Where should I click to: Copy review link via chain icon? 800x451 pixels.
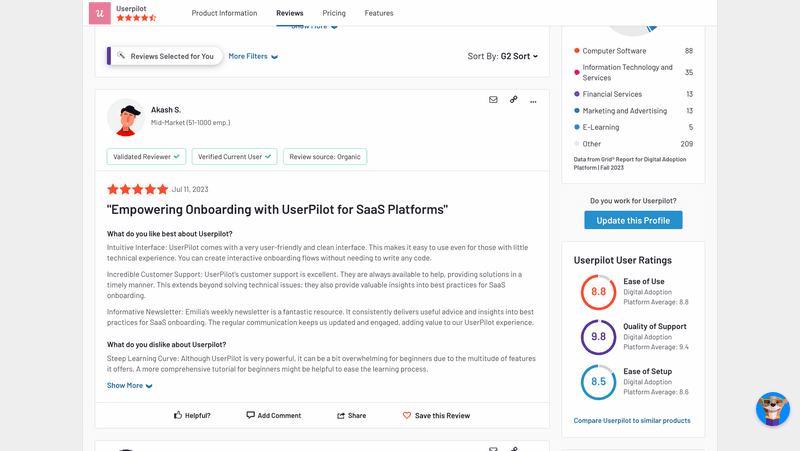513,100
